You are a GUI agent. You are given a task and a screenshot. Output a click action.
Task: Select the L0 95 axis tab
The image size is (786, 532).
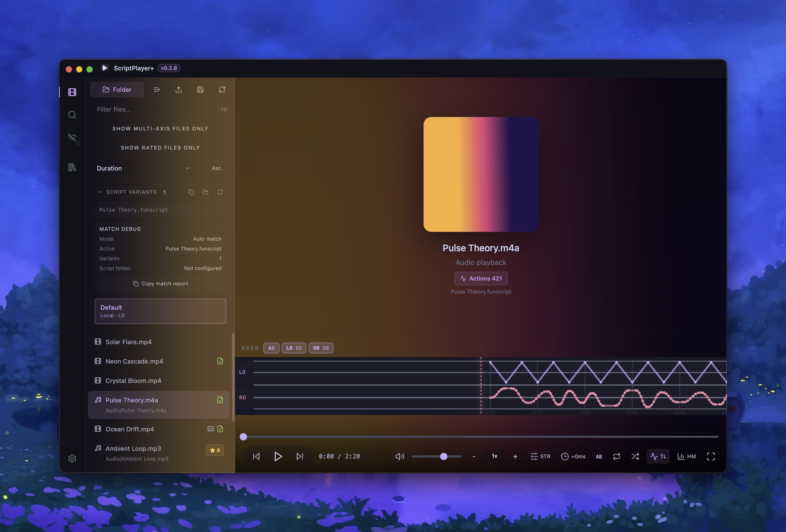point(294,348)
